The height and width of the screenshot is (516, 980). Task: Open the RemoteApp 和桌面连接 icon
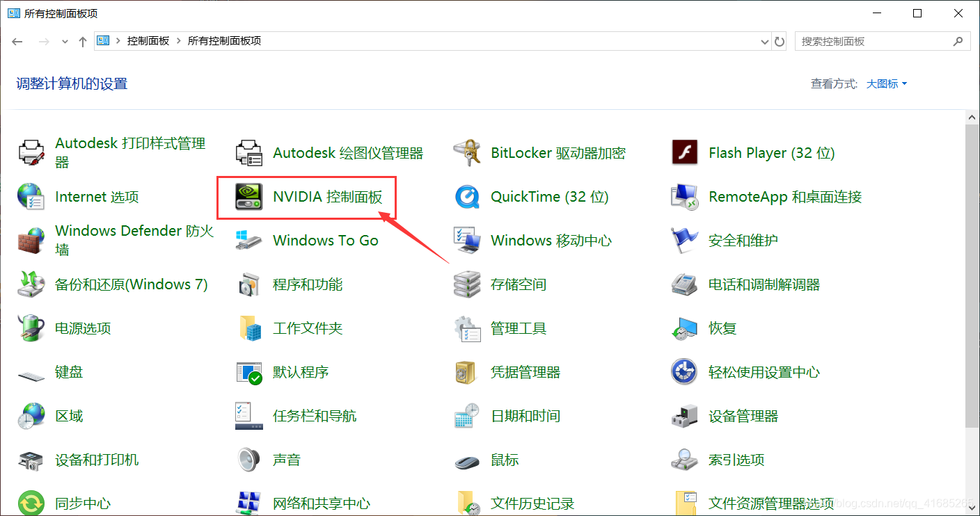click(x=684, y=197)
